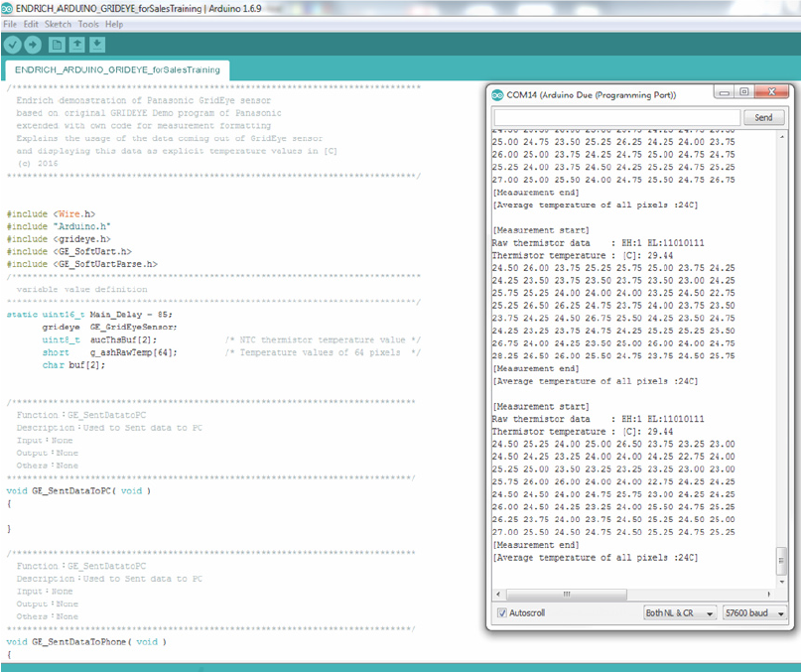Click the Verify sketch checkmark icon
The height and width of the screenshot is (672, 802).
click(12, 44)
